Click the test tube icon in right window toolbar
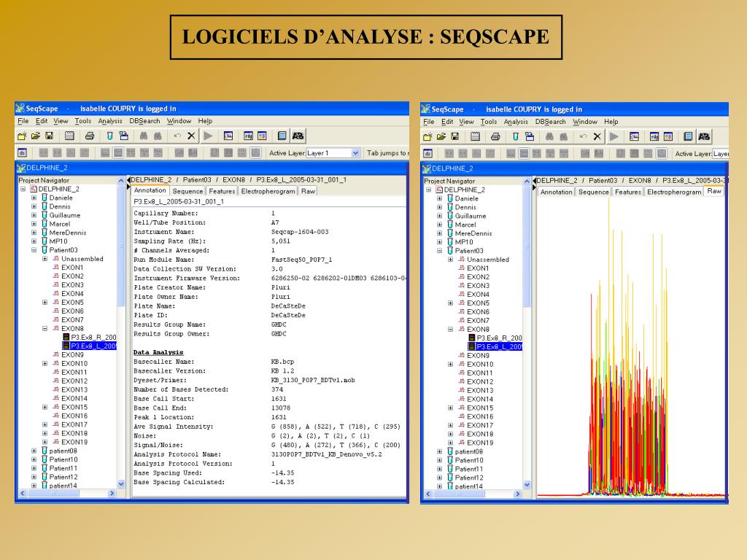This screenshot has width=747, height=560. [516, 137]
